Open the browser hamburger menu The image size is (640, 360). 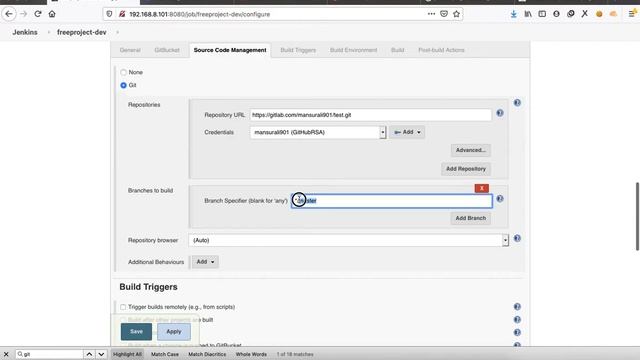coord(631,14)
